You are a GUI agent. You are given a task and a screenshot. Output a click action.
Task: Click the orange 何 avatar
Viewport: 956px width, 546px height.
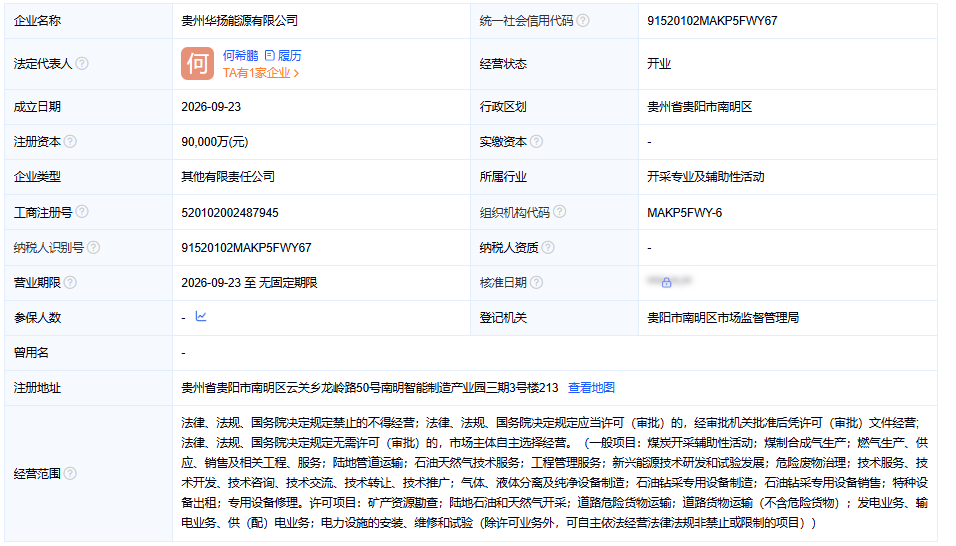[x=198, y=63]
